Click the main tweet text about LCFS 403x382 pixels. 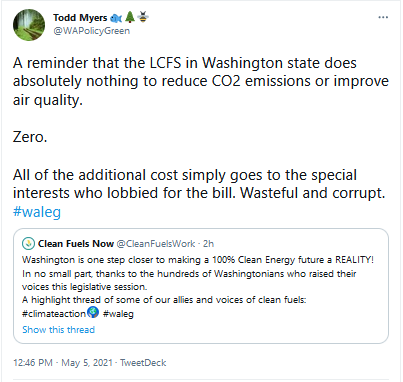tap(201, 137)
